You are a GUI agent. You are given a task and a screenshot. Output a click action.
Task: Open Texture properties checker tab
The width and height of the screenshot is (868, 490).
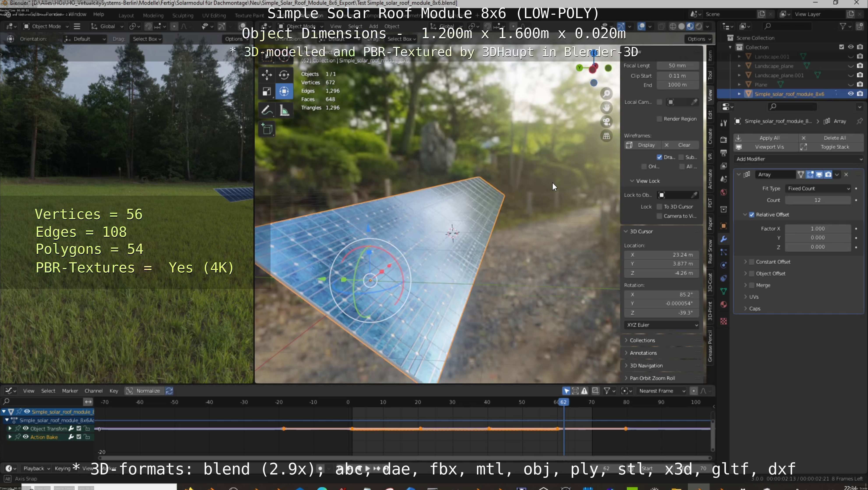click(x=723, y=321)
